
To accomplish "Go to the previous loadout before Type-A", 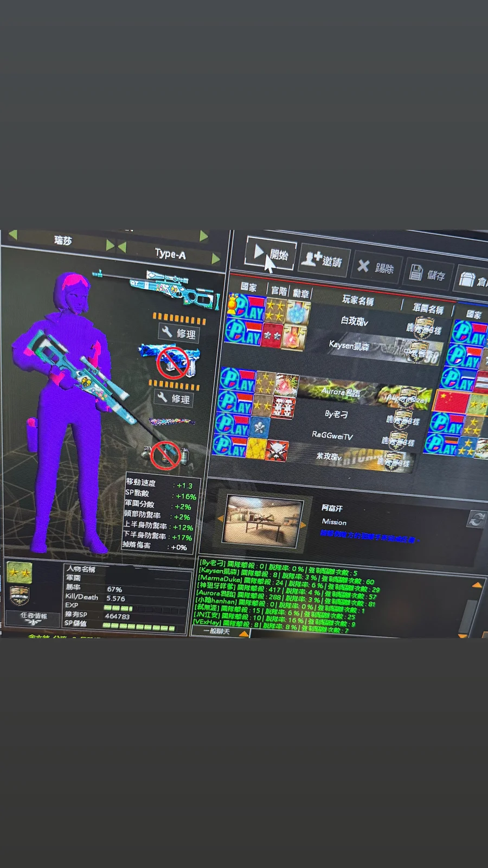I will tap(122, 248).
